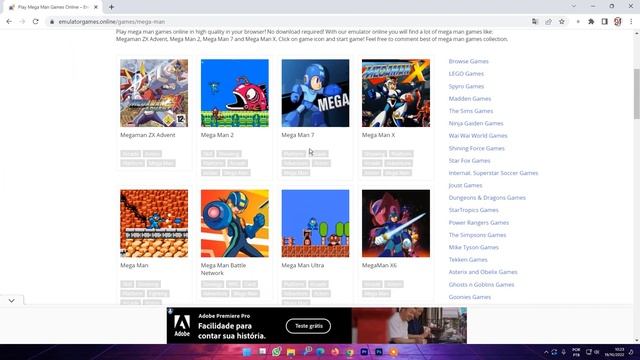Open the MegaMan X6 game cover
Image resolution: width=640 pixels, height=360 pixels.
pos(396,223)
